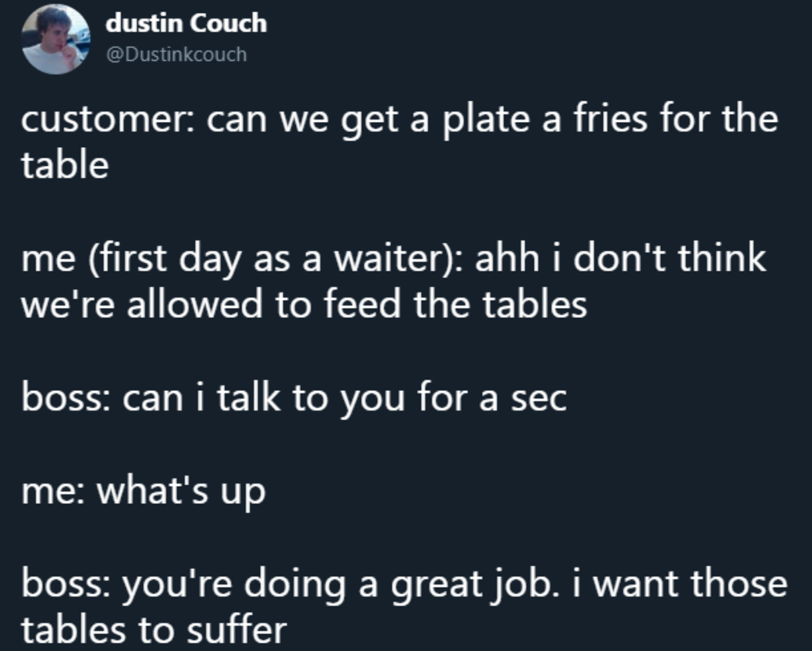Open dustin Couch's profile picture
Viewport: 812px width, 651px height.
[56, 40]
